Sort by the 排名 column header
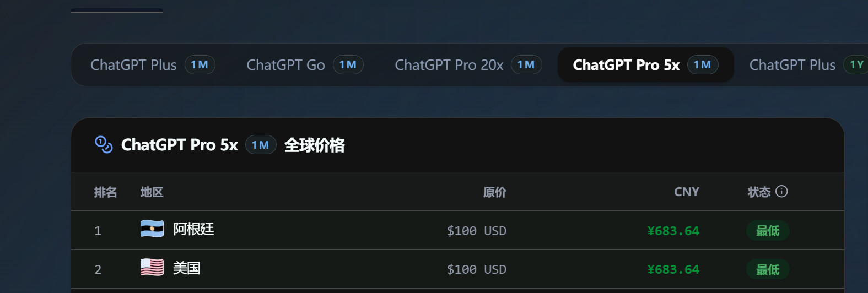 (105, 192)
